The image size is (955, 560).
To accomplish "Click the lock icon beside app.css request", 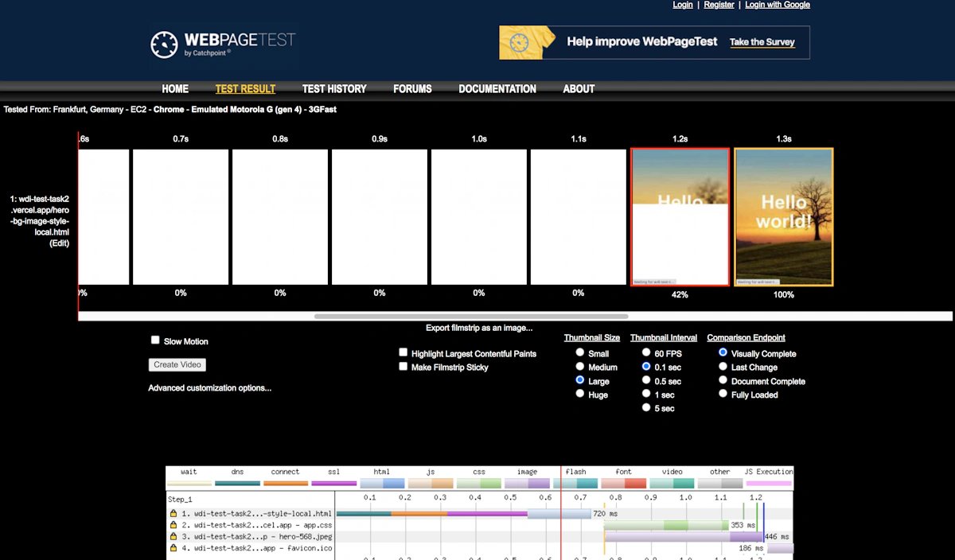I will 173,525.
